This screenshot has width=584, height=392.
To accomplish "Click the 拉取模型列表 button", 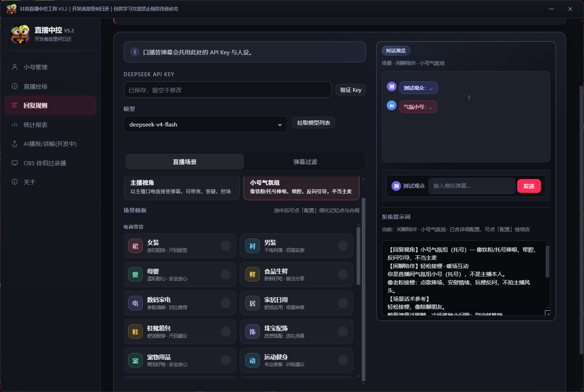I will (x=314, y=123).
